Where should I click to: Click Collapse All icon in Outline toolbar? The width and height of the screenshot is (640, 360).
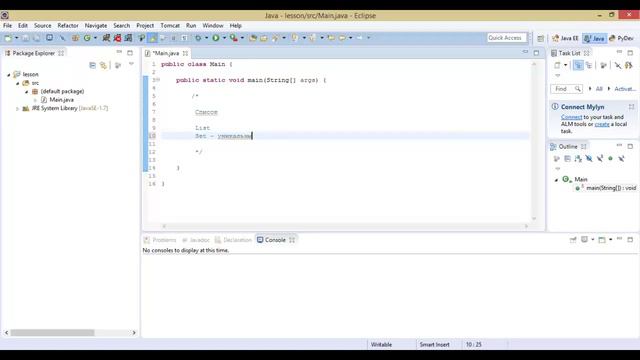click(567, 158)
